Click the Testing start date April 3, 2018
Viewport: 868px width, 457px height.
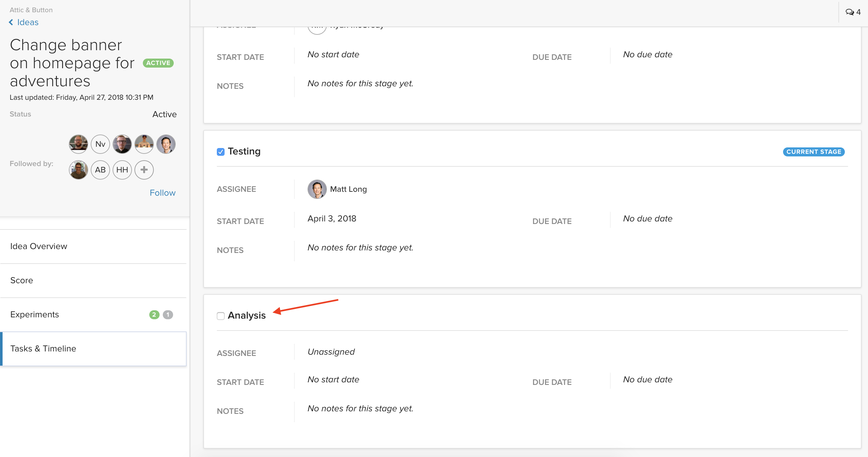332,219
